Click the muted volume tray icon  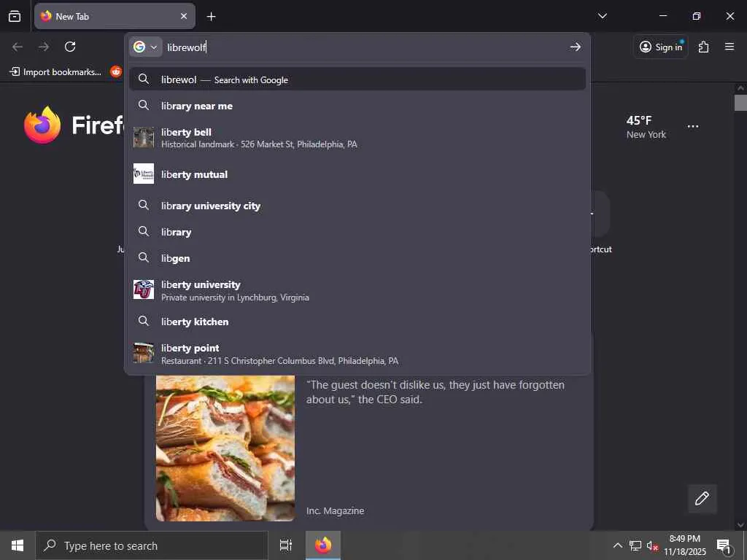pyautogui.click(x=652, y=545)
